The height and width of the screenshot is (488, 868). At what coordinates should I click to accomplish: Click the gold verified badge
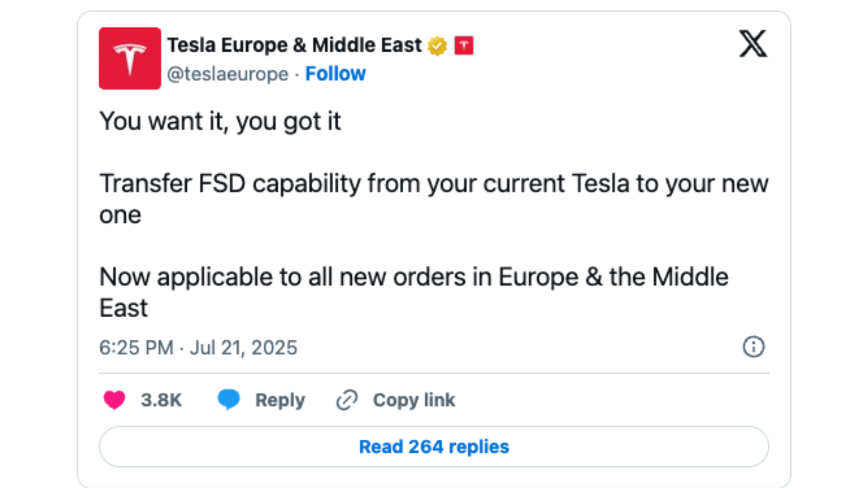pos(437,44)
